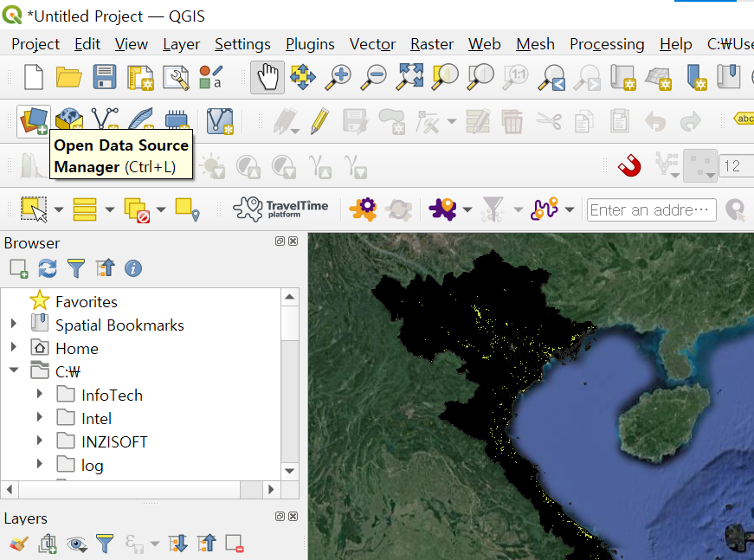Create a new project with blank page icon
This screenshot has width=754, height=560.
point(33,77)
